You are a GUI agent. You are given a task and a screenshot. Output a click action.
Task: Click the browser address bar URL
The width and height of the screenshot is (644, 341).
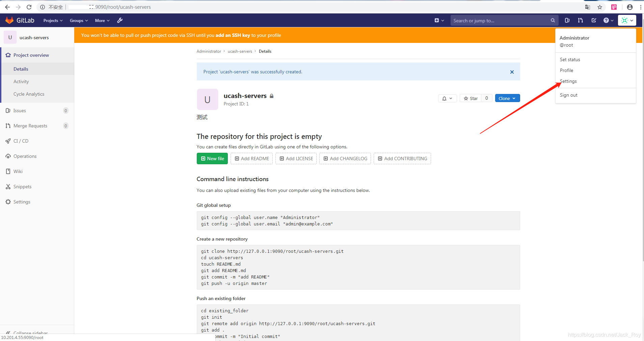click(x=110, y=7)
